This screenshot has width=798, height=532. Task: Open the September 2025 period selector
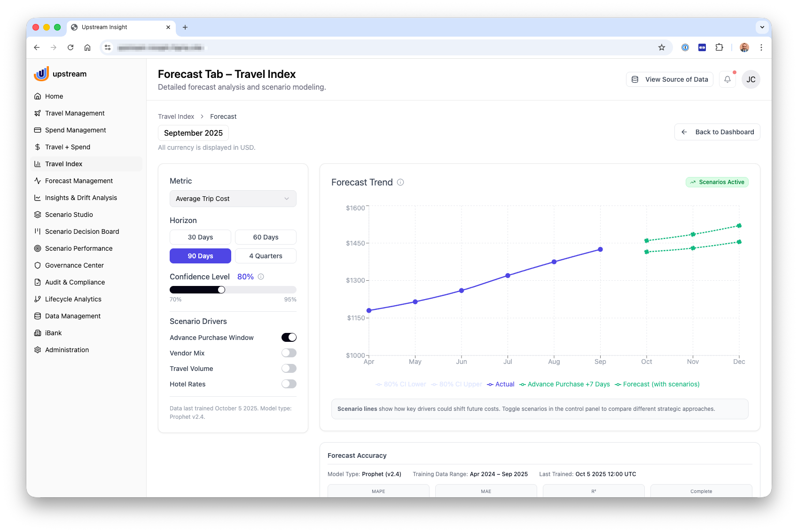tap(193, 133)
